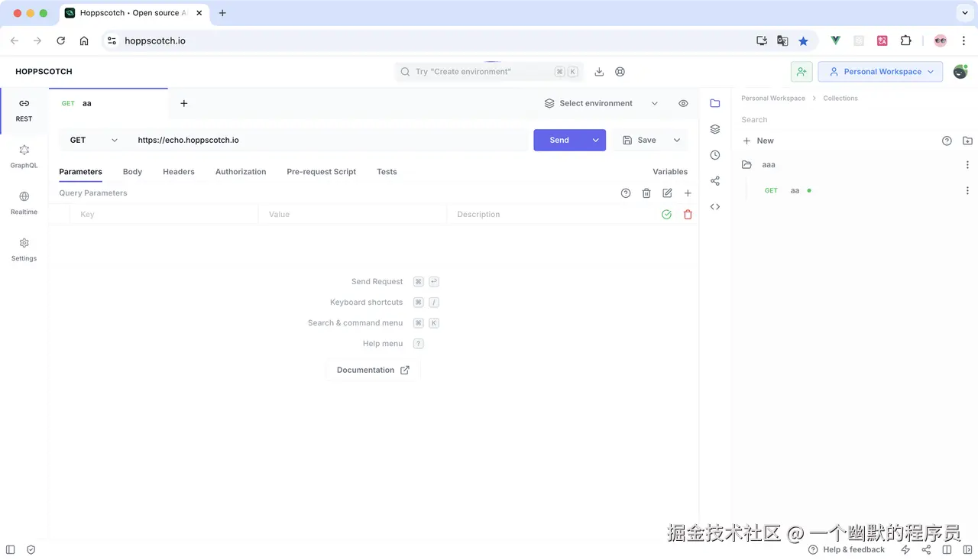Open the Select environment dropdown
Screen dimensions: 978x560
601,103
